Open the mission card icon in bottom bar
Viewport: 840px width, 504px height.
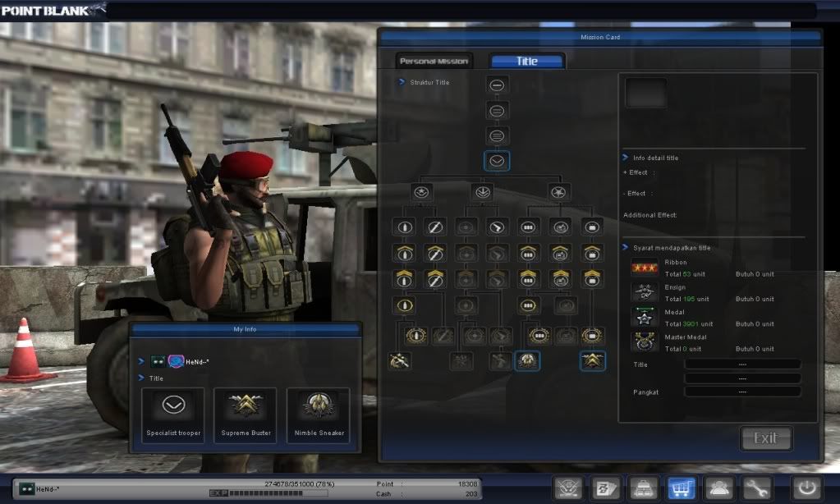606,488
